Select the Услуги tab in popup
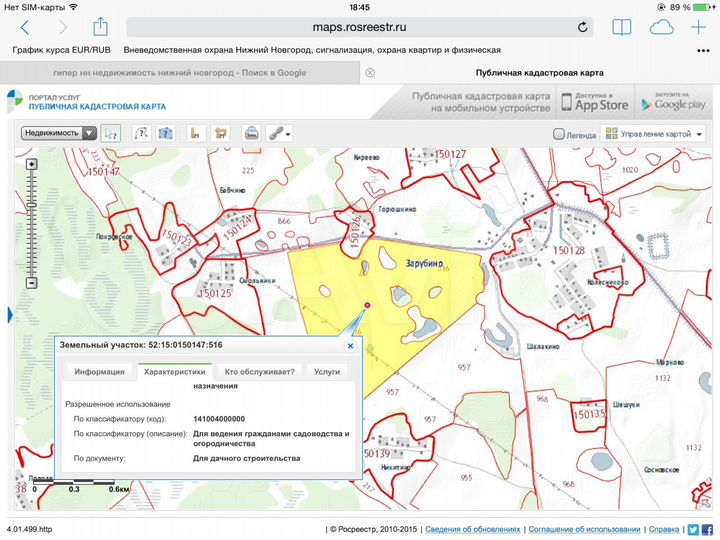This screenshot has height=540, width=720. click(x=326, y=372)
